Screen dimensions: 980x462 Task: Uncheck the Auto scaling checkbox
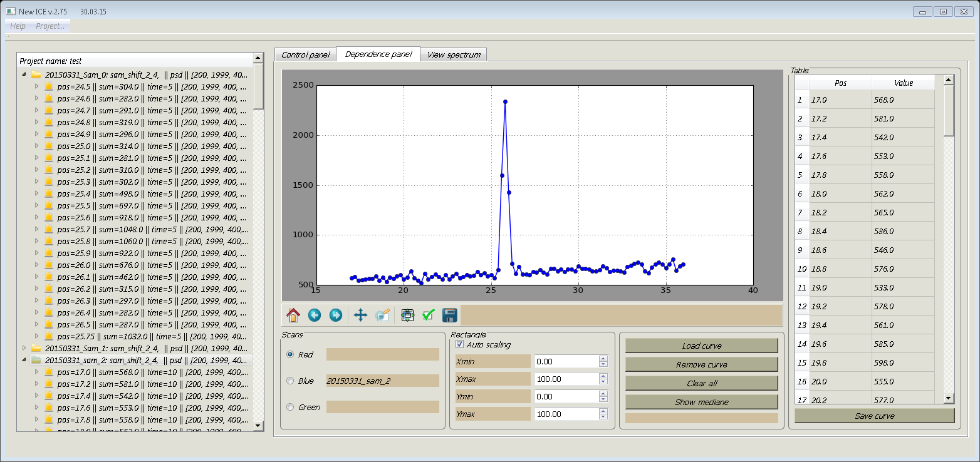pos(460,344)
